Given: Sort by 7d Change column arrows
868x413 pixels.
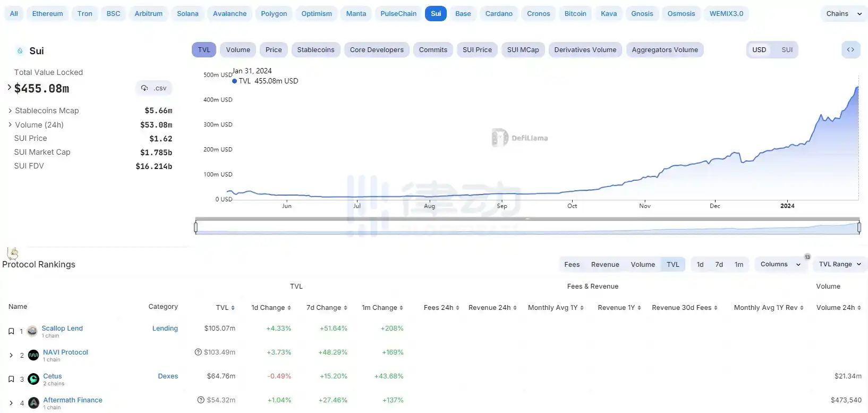Looking at the screenshot, I should point(345,308).
